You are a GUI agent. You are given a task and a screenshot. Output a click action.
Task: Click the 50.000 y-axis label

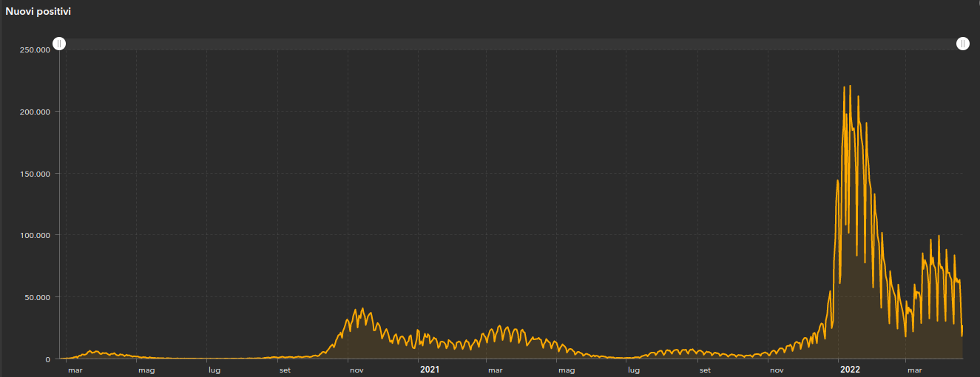[38, 297]
